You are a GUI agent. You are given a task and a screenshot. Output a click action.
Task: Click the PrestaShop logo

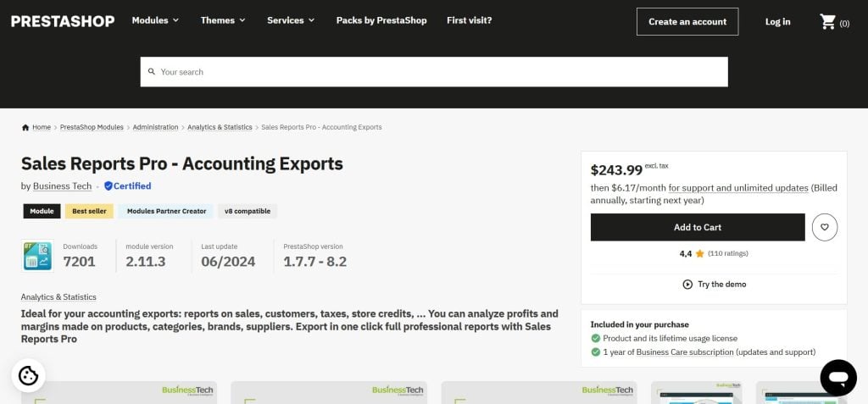tap(63, 21)
